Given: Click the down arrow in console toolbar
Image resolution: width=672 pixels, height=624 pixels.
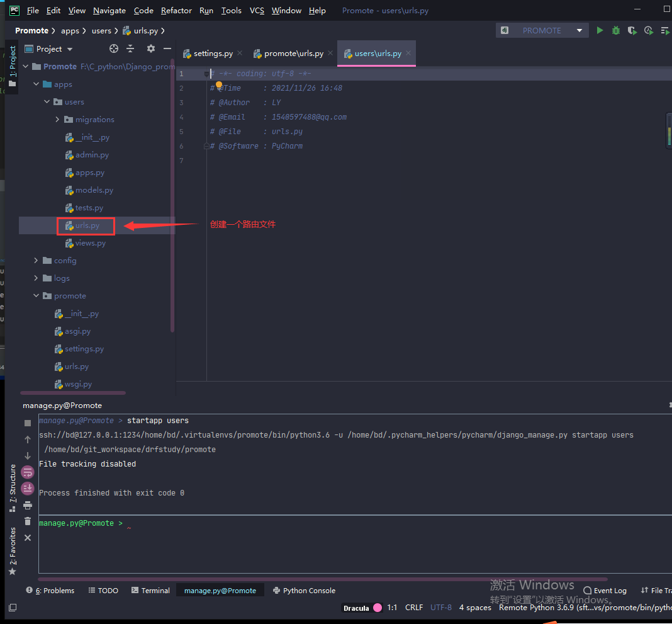Looking at the screenshot, I should coord(28,456).
